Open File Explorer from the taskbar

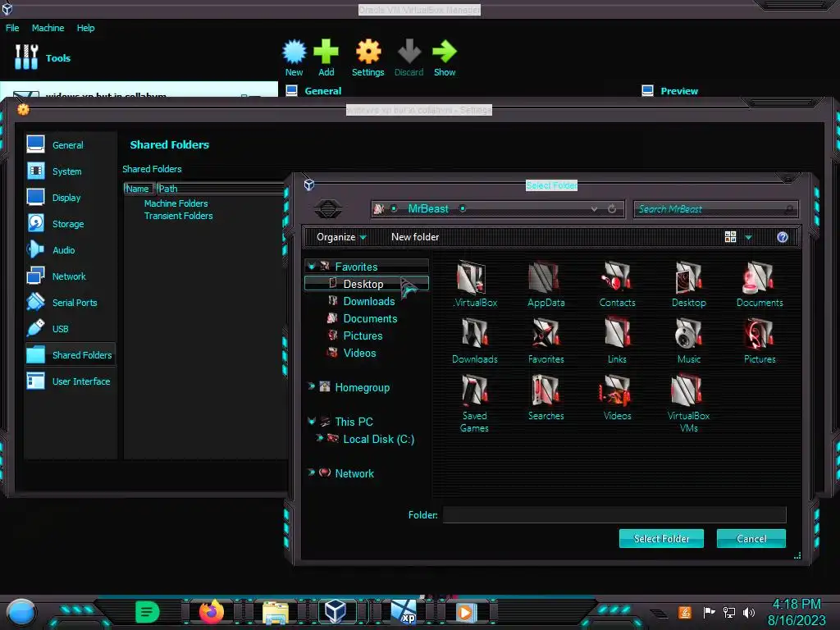coord(276,613)
